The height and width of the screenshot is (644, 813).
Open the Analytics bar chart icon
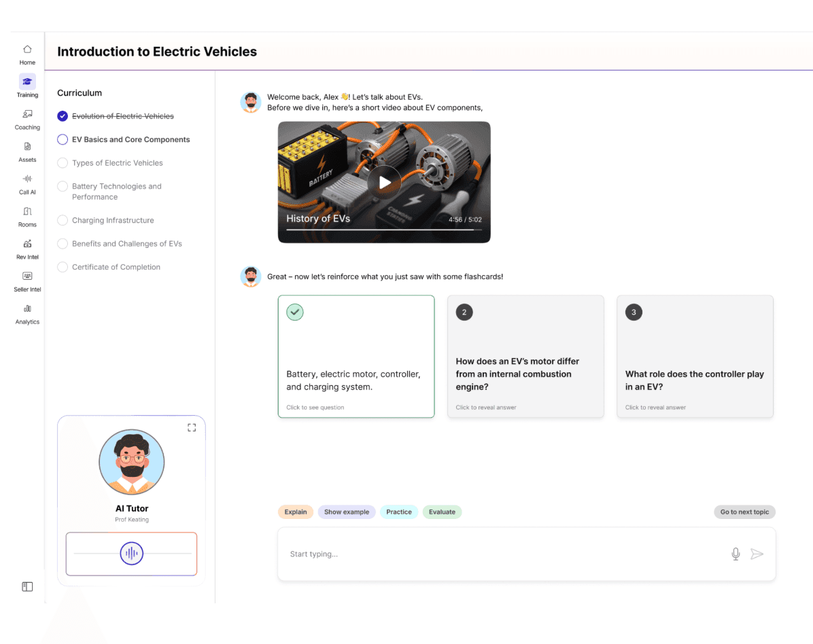[27, 308]
